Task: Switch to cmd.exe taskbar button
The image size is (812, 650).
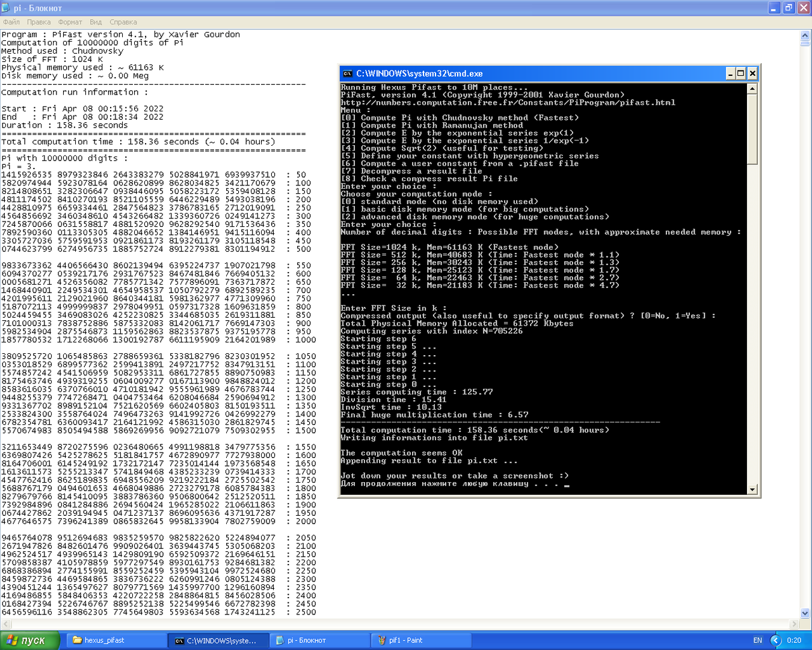Action: point(218,640)
